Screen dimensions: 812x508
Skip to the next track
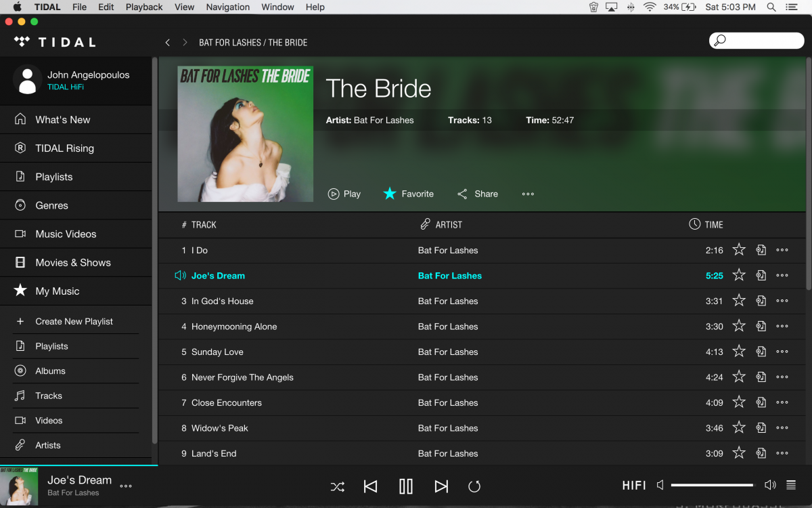click(441, 486)
